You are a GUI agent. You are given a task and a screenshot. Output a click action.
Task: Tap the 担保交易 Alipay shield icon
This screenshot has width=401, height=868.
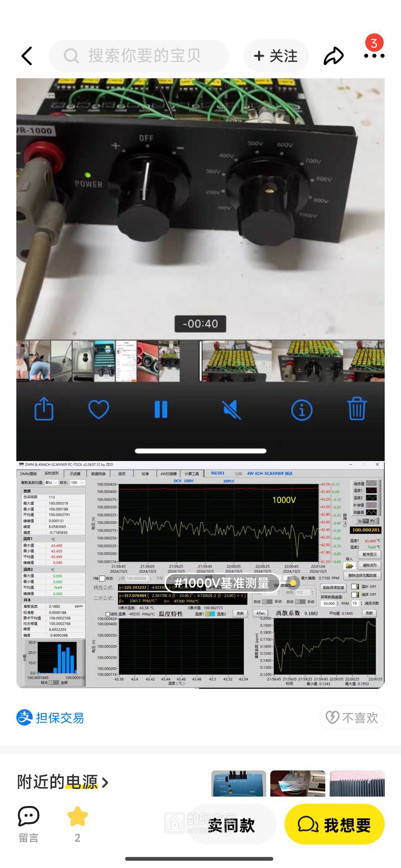[25, 717]
